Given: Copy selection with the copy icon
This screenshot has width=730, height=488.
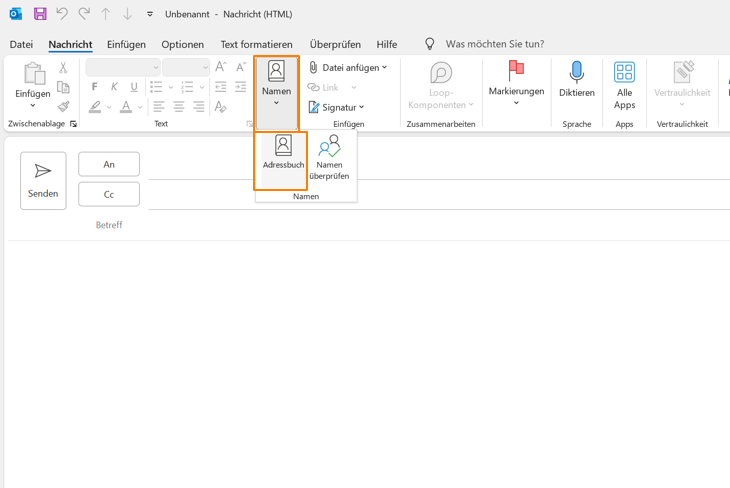Looking at the screenshot, I should pyautogui.click(x=63, y=87).
